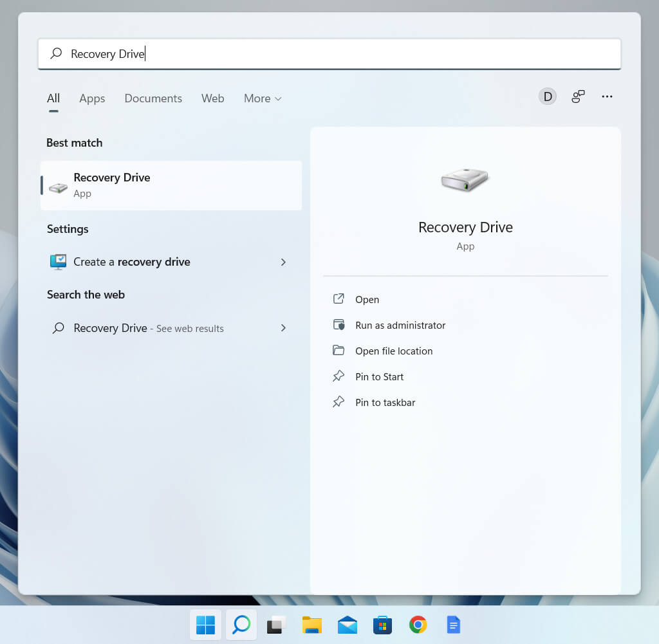Click the drive icon beside Recovery Drive result
The width and height of the screenshot is (659, 644).
pyautogui.click(x=58, y=187)
